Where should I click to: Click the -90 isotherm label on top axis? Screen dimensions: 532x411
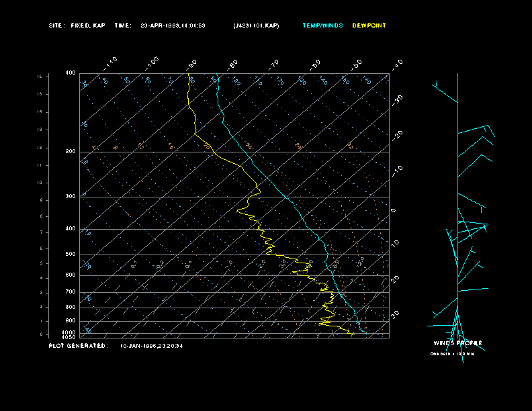(193, 64)
